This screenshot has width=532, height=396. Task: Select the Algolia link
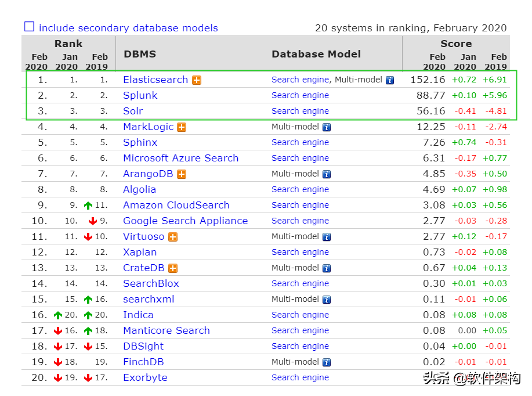[139, 189]
